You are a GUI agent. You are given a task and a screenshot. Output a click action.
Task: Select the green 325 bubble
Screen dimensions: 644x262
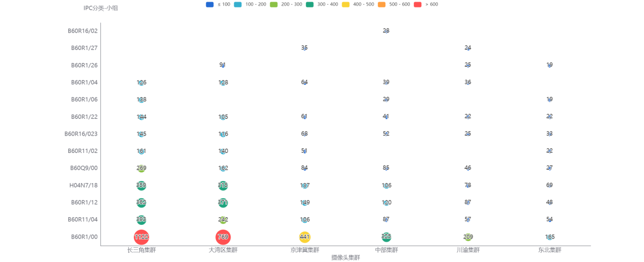tap(386, 237)
